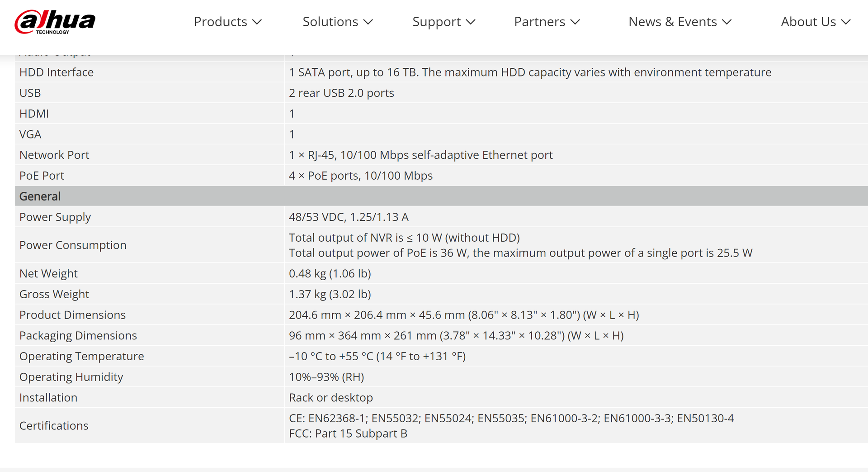
Task: Expand the Support chevron arrow
Action: click(471, 22)
